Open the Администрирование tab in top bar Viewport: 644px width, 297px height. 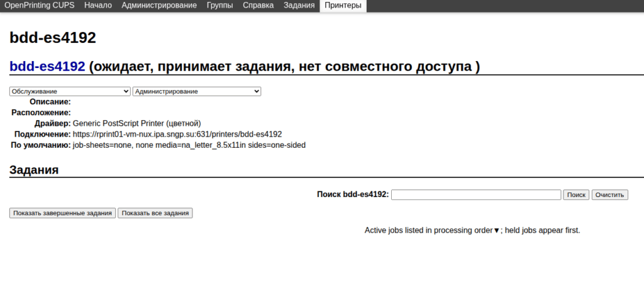(159, 5)
